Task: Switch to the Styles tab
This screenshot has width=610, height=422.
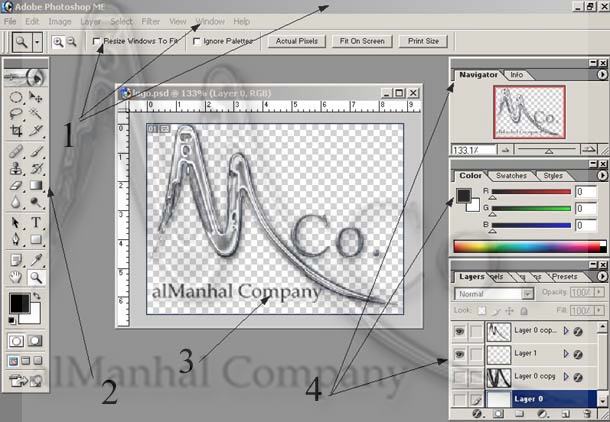Action: click(x=553, y=176)
